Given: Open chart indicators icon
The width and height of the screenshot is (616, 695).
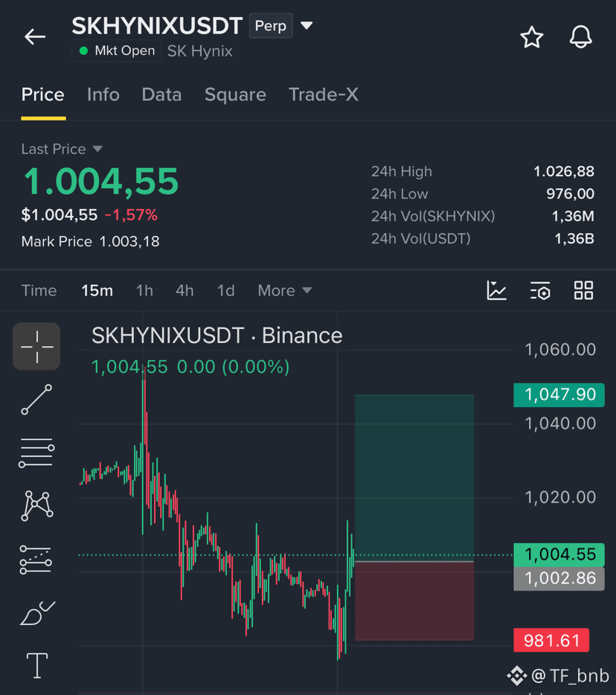Looking at the screenshot, I should (496, 291).
